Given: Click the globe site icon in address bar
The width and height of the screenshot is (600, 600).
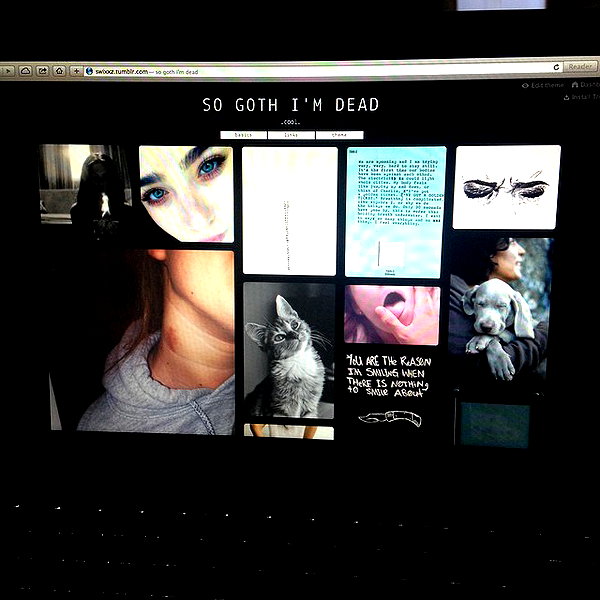Looking at the screenshot, I should (x=90, y=71).
